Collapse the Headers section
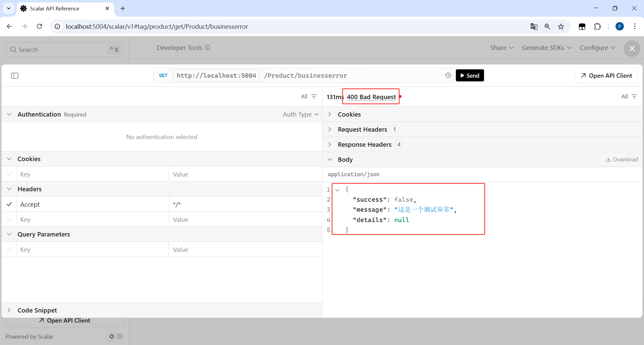Viewport: 644px width, 345px height. pos(9,189)
